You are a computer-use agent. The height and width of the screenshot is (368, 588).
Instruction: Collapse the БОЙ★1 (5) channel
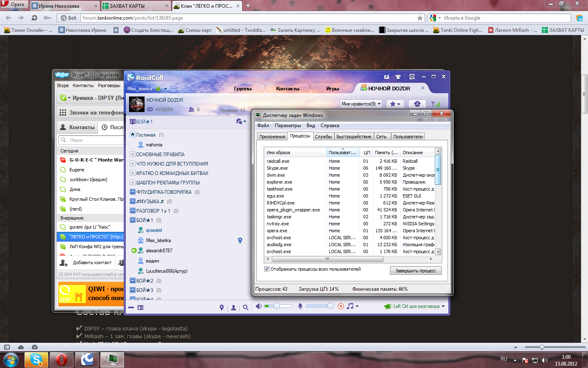click(x=133, y=220)
